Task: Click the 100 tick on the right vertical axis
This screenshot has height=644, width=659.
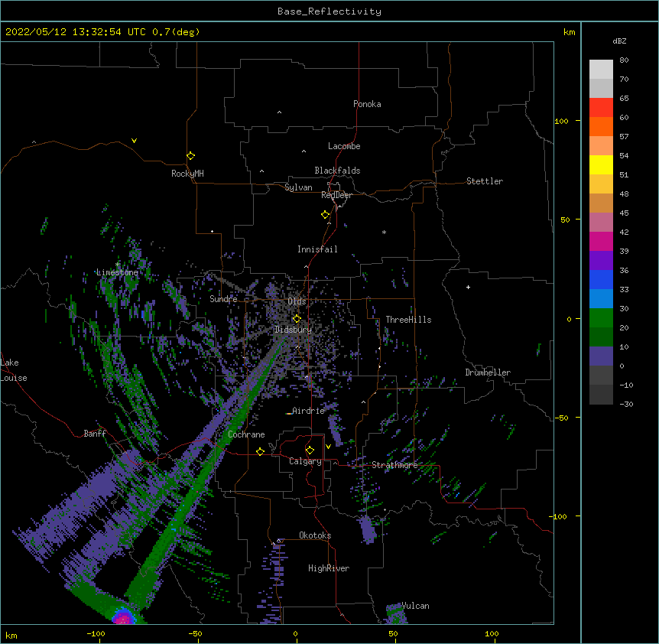Action: 562,121
